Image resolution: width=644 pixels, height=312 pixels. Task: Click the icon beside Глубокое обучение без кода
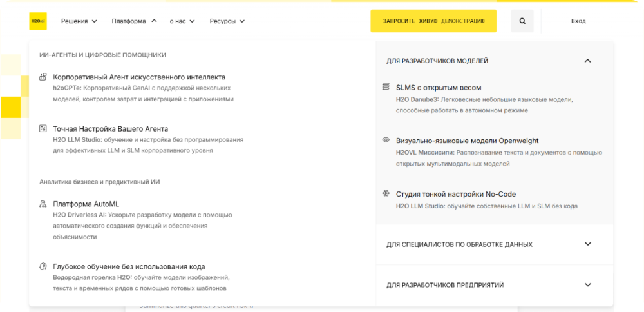[43, 266]
